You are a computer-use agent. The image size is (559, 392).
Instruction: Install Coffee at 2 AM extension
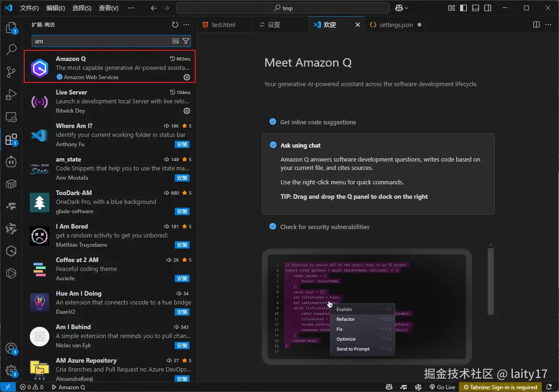coord(182,278)
